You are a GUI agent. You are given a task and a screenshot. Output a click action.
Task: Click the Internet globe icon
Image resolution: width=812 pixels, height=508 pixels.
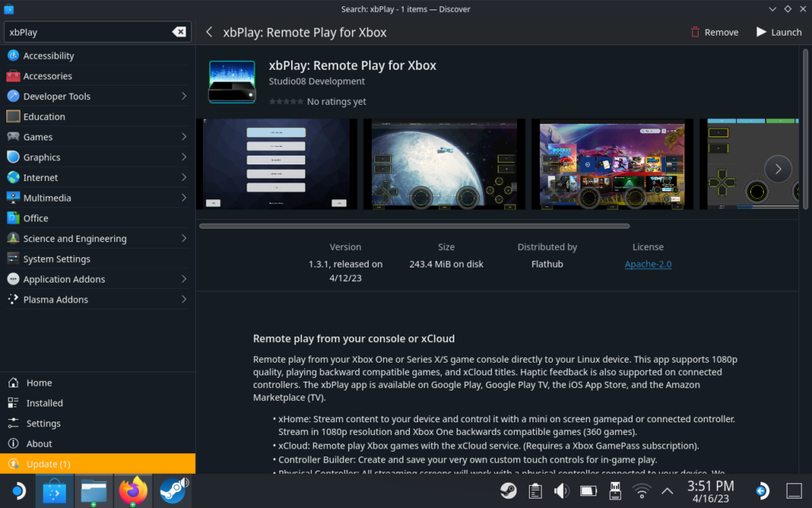(x=13, y=177)
